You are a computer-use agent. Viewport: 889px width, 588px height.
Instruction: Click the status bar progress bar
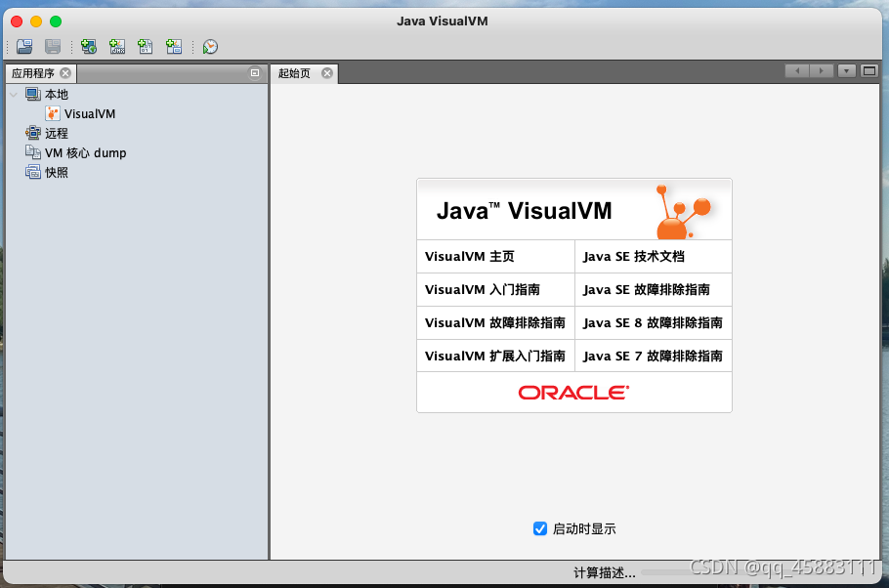pos(758,572)
